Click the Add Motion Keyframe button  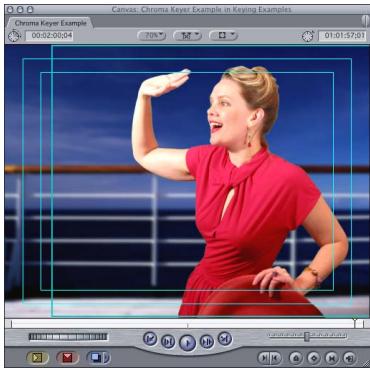pos(314,358)
